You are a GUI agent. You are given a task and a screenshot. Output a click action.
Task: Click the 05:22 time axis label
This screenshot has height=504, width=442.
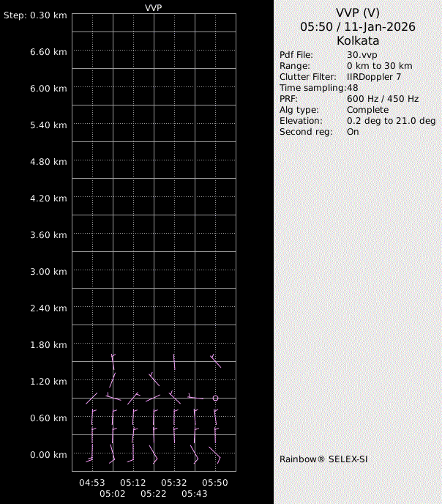click(x=154, y=494)
